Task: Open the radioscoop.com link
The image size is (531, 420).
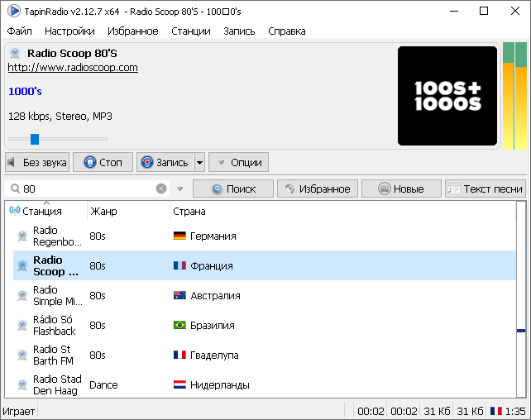Action: 73,67
